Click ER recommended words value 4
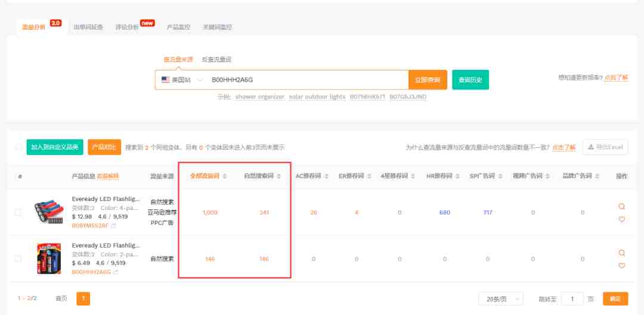This screenshot has width=644, height=315. pyautogui.click(x=357, y=212)
